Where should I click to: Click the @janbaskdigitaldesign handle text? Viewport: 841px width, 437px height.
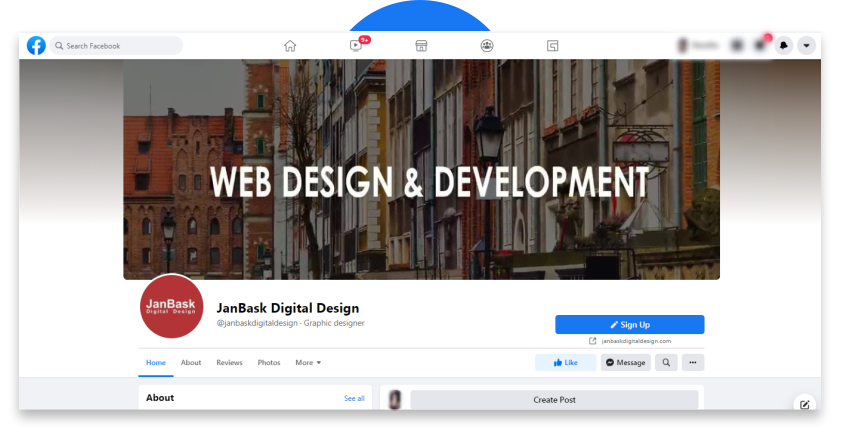click(257, 323)
